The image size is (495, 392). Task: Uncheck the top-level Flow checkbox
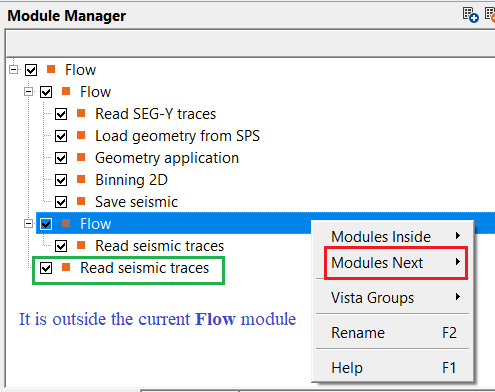click(31, 70)
